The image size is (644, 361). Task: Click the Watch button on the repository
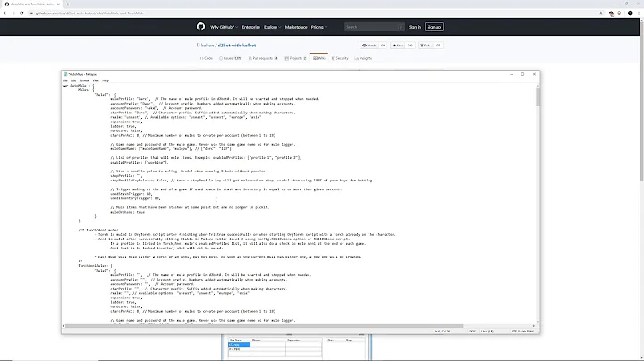click(x=369, y=46)
